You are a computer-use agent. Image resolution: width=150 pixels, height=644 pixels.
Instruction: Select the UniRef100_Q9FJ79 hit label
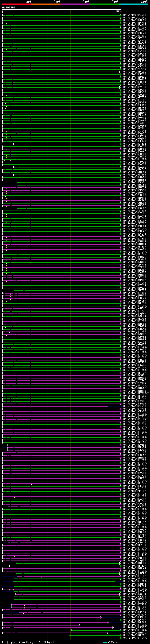[x=135, y=141]
